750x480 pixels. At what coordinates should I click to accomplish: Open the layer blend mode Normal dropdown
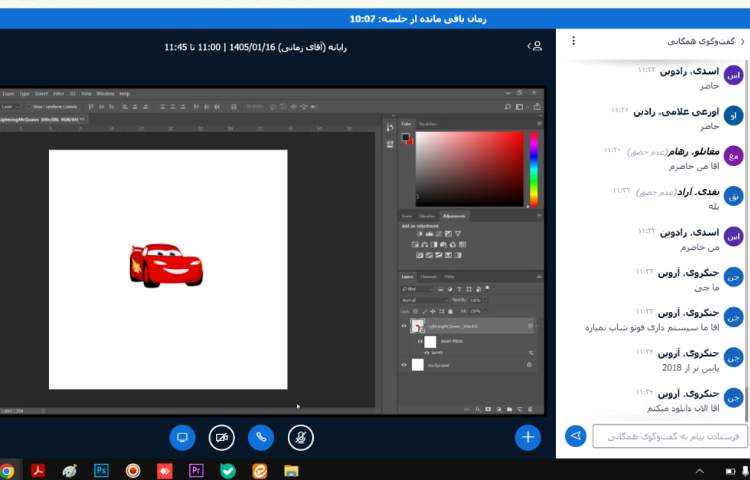point(424,300)
